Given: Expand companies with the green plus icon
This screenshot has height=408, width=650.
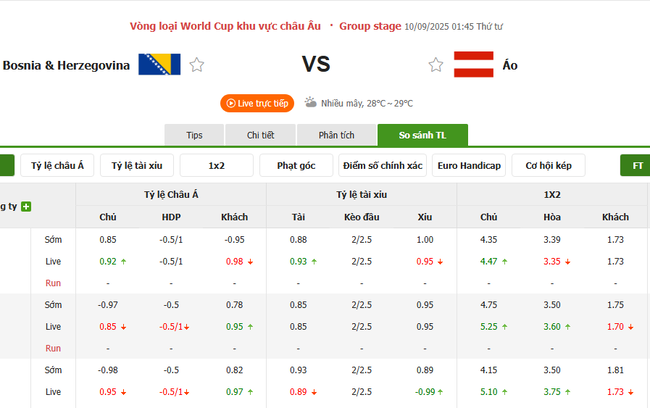Looking at the screenshot, I should (26, 206).
